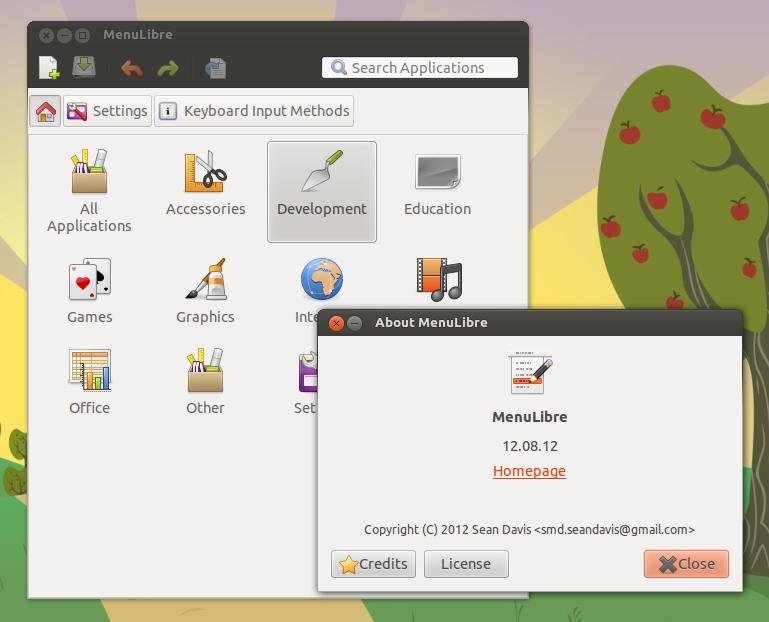Open the Homepage link
The width and height of the screenshot is (769, 622).
point(529,471)
